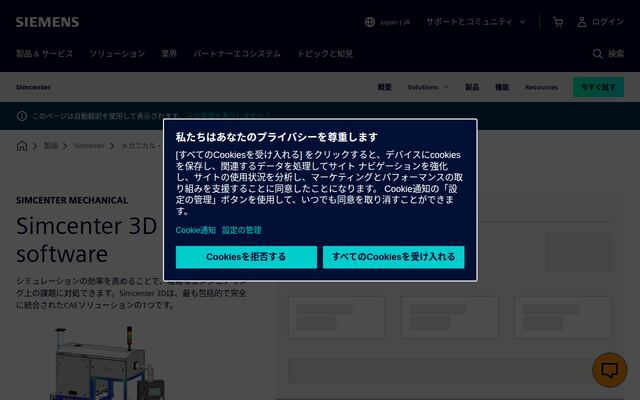Click the Siemens logo
Screen dimensions: 640x400
tap(47, 22)
